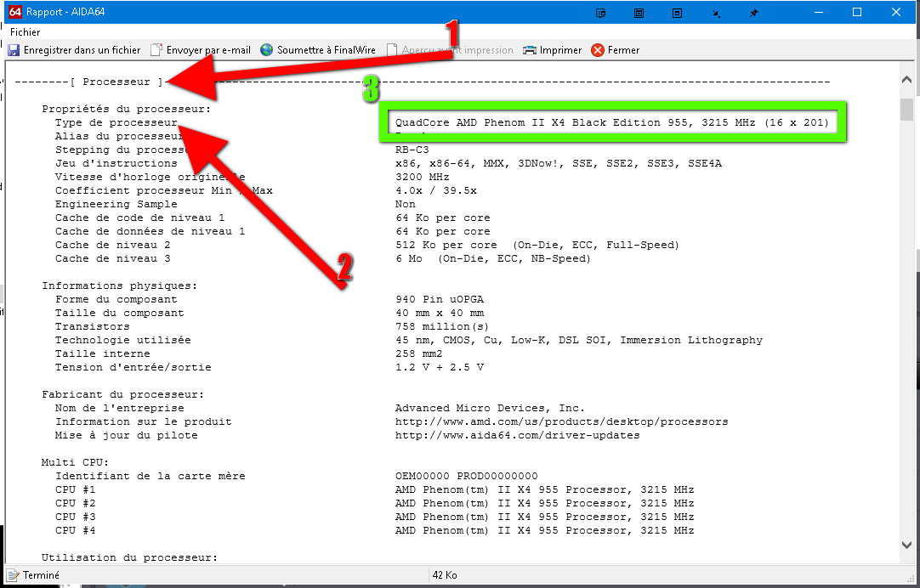This screenshot has height=588, width=920.
Task: Click the report scrollbar down arrow
Action: click(x=906, y=545)
